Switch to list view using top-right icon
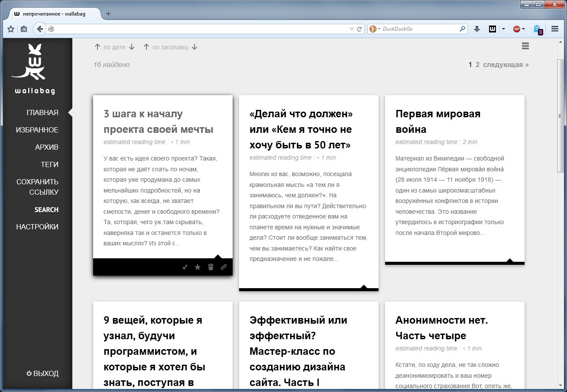The image size is (567, 392). 525,46
